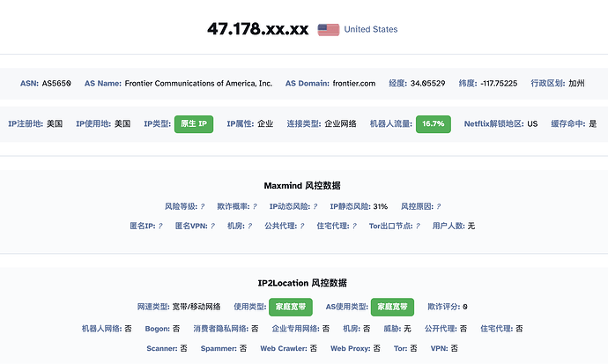
Task: Click the 家庭宽带 badge beside AS使用类型
Action: [392, 307]
